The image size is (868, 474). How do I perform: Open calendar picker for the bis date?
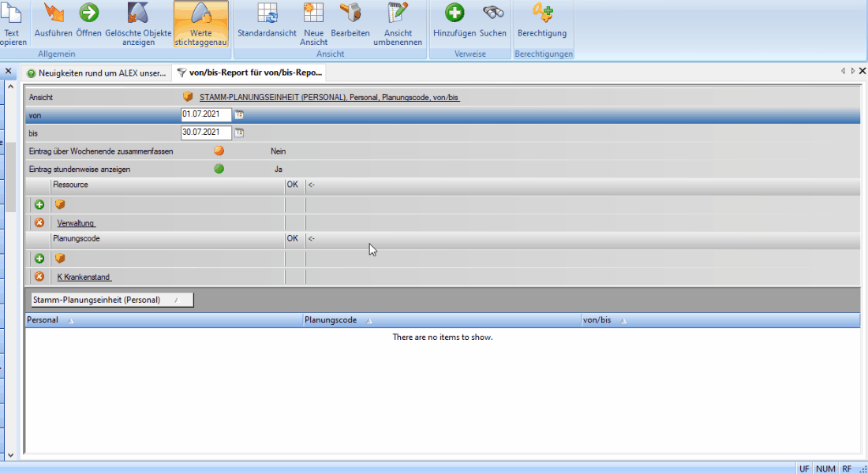240,133
